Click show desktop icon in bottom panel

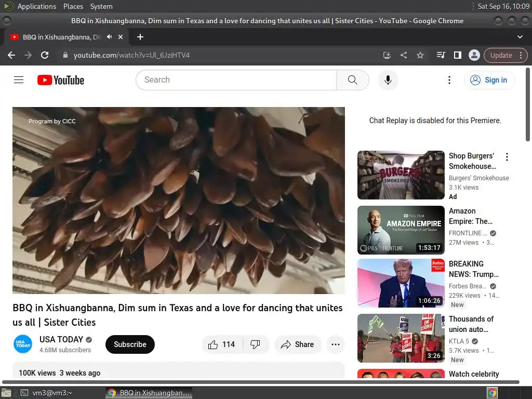(x=6, y=393)
